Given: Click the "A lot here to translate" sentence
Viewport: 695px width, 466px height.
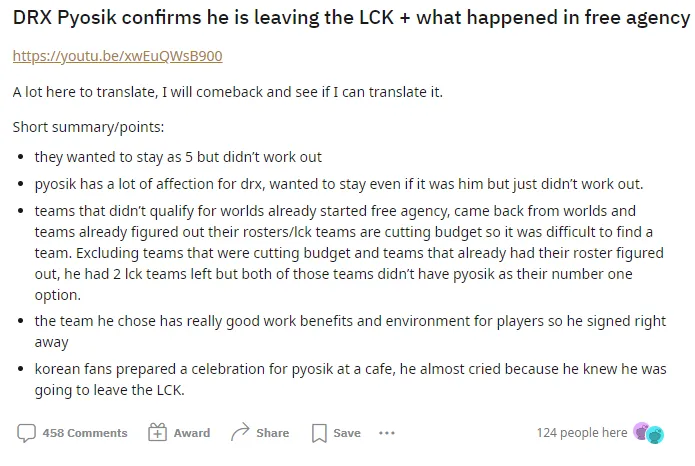Looking at the screenshot, I should 227,92.
